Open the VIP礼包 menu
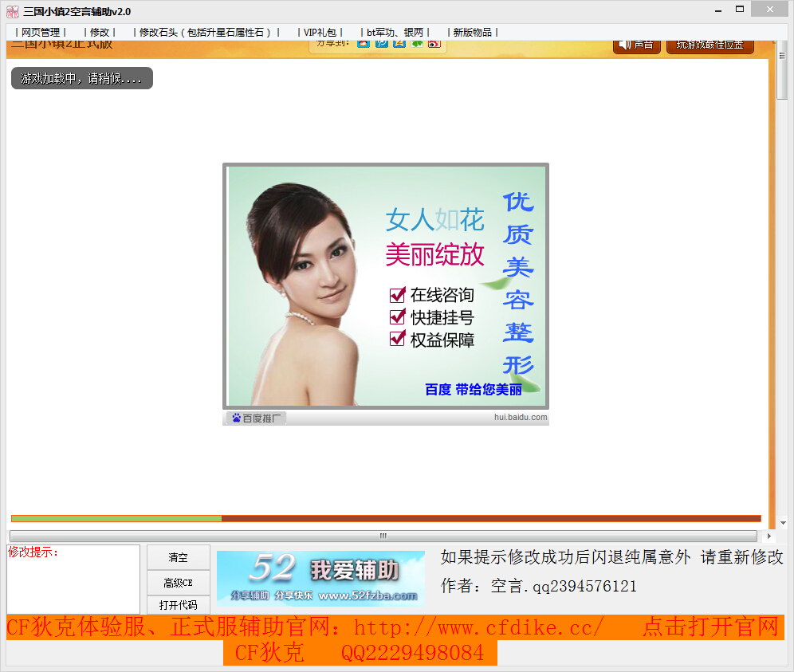The height and width of the screenshot is (672, 794). click(x=320, y=33)
